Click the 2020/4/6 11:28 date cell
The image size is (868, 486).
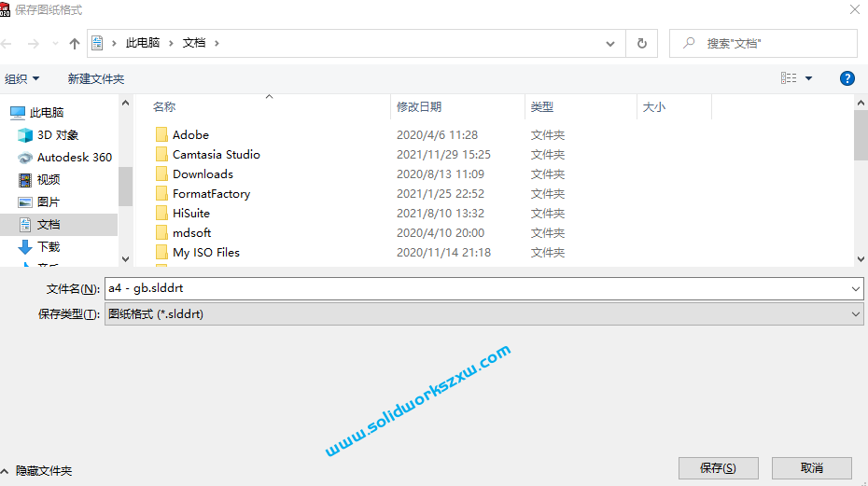click(437, 134)
